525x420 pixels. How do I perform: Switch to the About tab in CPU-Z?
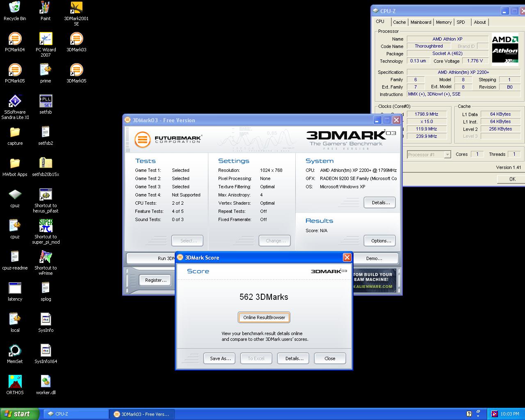[x=480, y=22]
